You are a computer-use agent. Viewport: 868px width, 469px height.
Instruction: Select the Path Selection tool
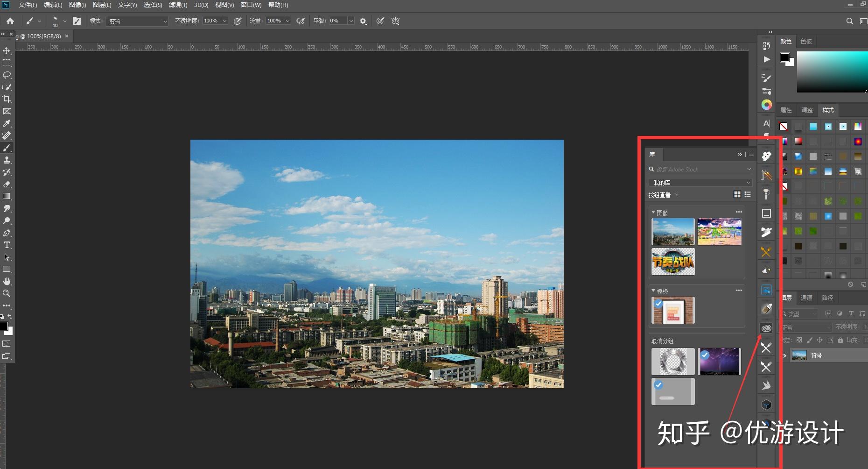[x=7, y=257]
